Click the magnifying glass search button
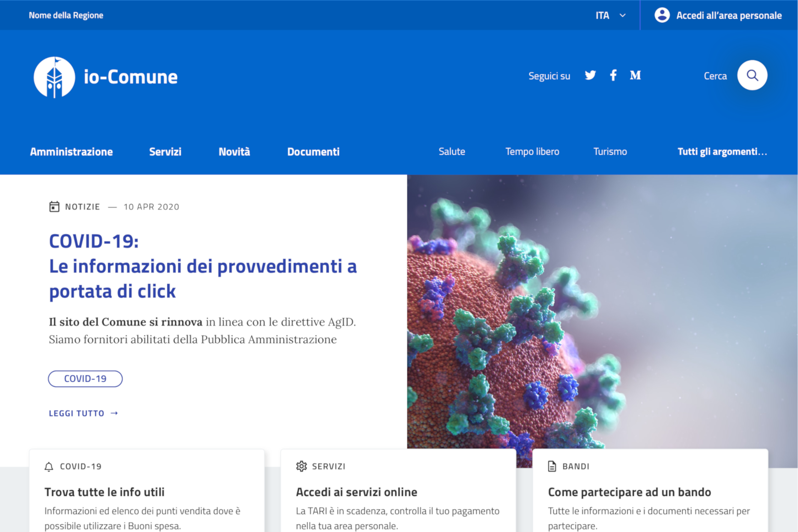The width and height of the screenshot is (798, 532). [x=752, y=75]
